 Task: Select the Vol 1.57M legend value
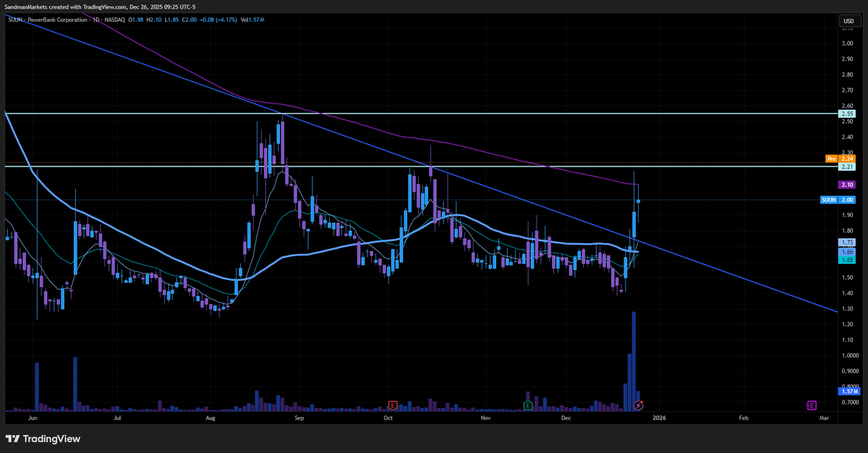click(252, 19)
